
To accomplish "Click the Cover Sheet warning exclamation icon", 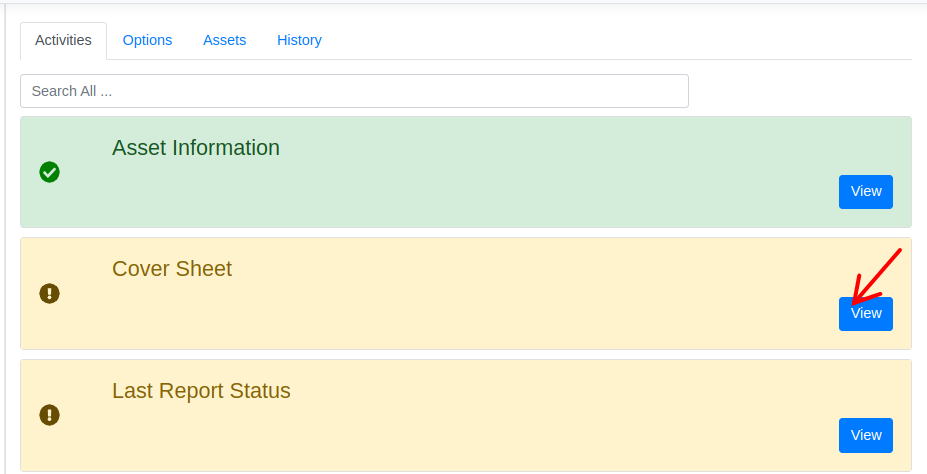I will (x=49, y=293).
